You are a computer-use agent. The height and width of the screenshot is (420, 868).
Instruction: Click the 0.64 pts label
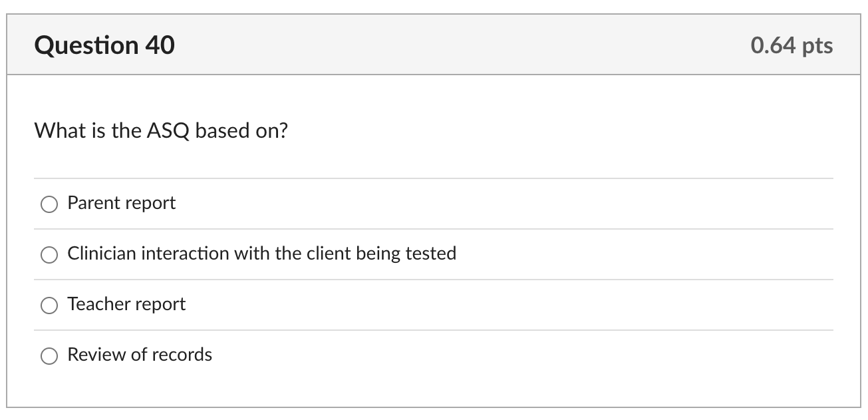(792, 45)
